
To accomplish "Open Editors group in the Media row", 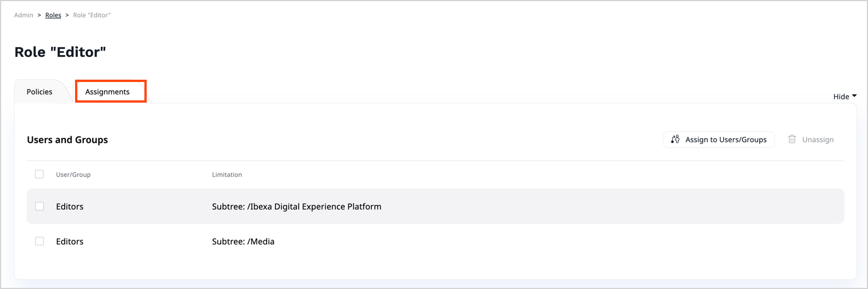I will coord(70,241).
